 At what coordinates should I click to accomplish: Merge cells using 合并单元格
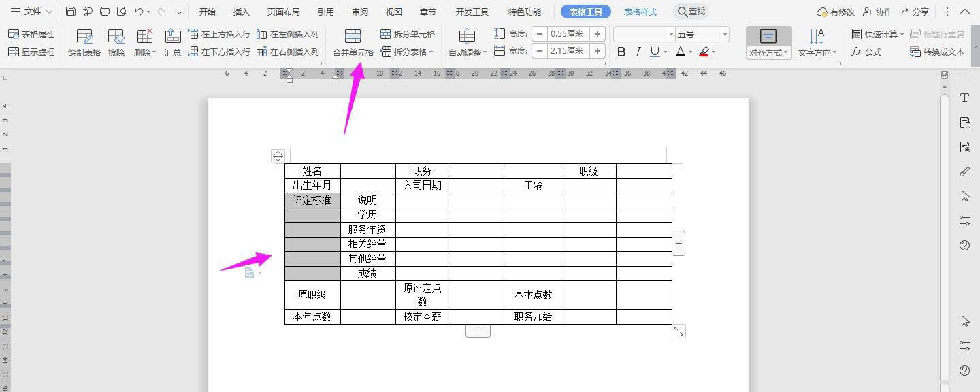point(353,41)
